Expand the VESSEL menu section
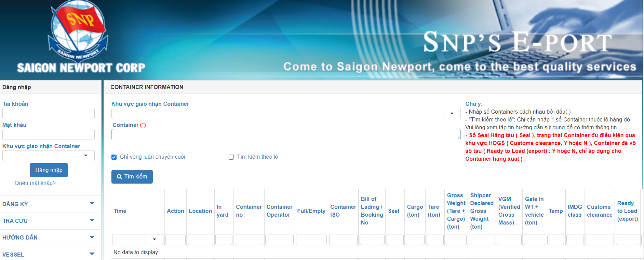This screenshot has width=644, height=260. click(x=50, y=254)
